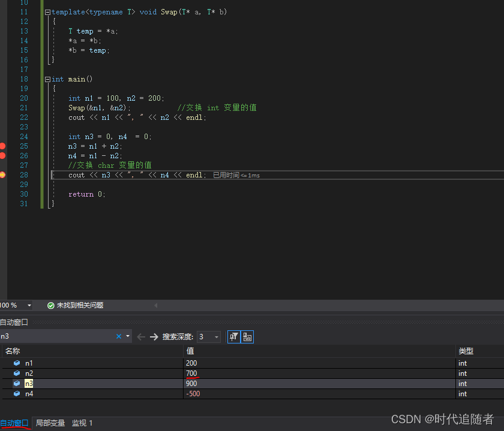504x431 pixels.
Task: Go to previous search result arrow
Action: click(x=141, y=336)
